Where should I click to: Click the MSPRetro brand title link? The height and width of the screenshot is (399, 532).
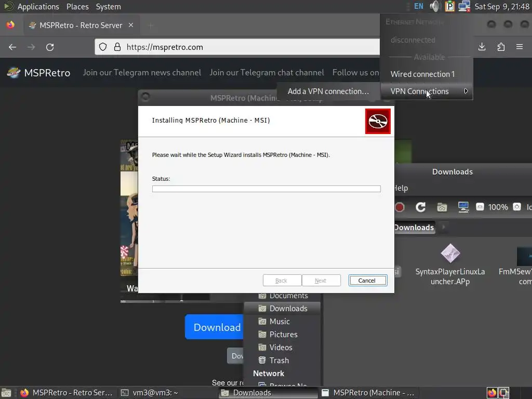pyautogui.click(x=47, y=73)
